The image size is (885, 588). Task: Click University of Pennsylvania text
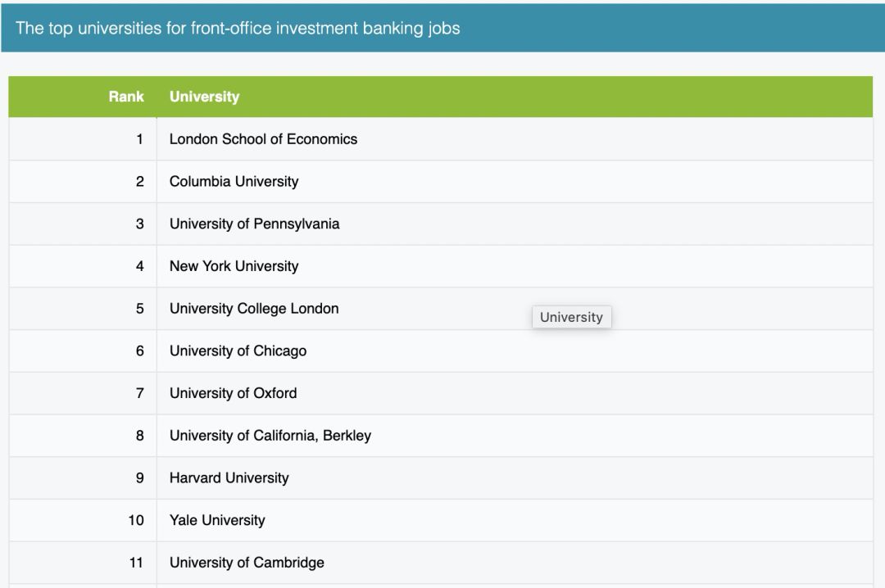pos(255,224)
